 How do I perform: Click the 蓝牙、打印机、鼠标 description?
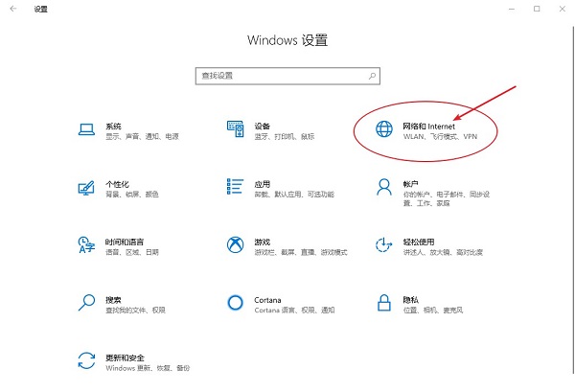point(285,136)
